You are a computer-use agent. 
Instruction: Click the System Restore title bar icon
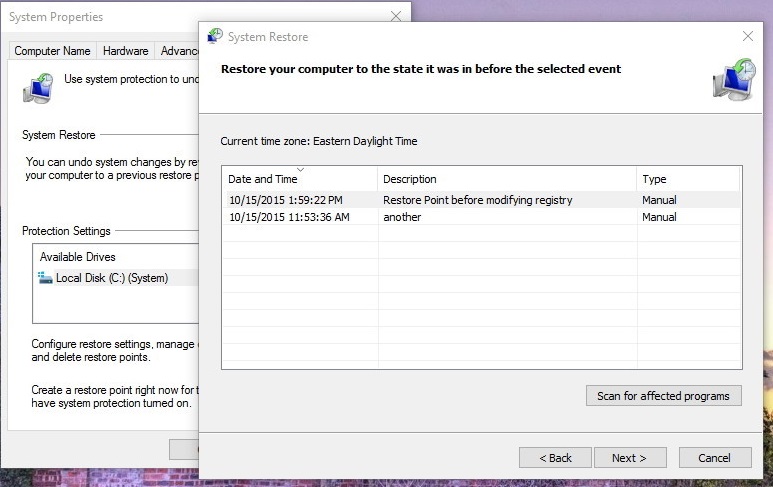[x=215, y=37]
